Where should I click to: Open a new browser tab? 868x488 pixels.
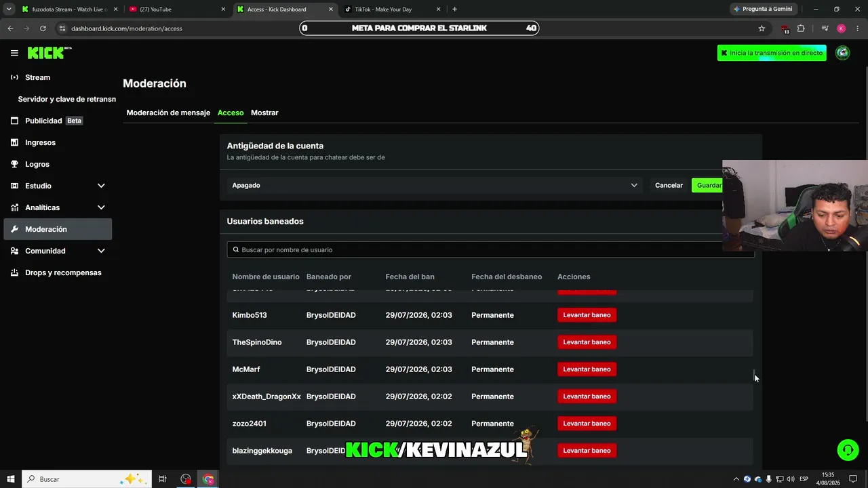(x=454, y=9)
